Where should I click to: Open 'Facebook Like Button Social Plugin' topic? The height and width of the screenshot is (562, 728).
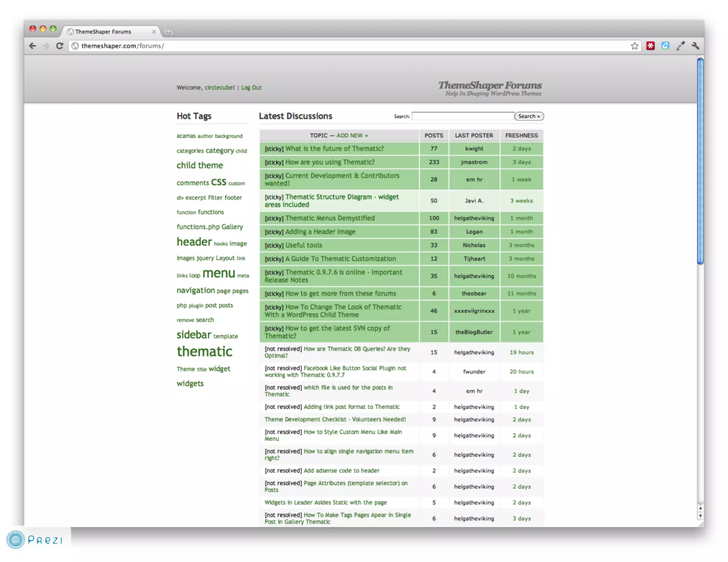coord(335,372)
